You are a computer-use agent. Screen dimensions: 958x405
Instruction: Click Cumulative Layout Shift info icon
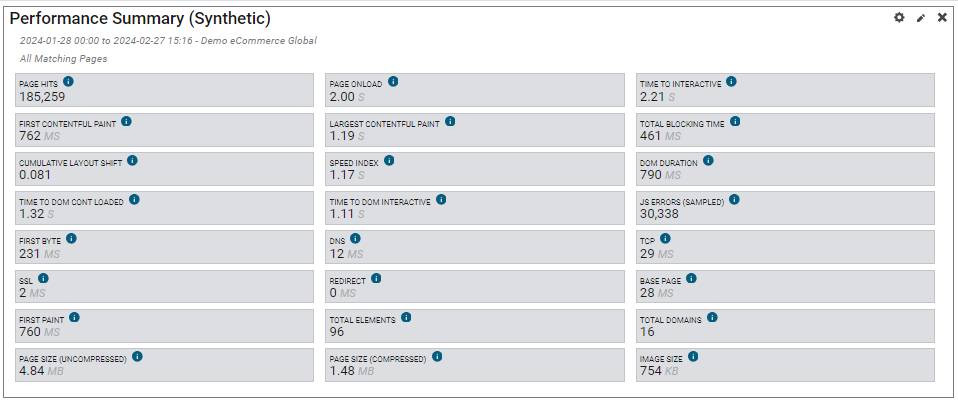click(x=132, y=160)
